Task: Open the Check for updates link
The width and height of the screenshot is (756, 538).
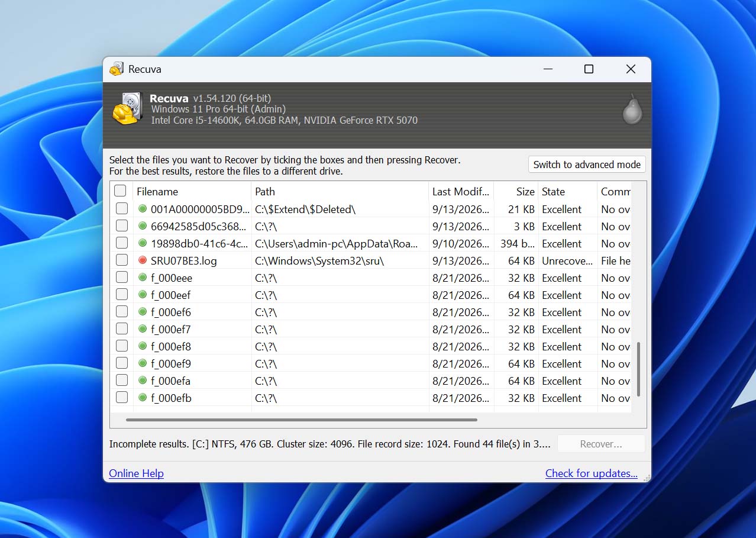Action: (x=592, y=473)
